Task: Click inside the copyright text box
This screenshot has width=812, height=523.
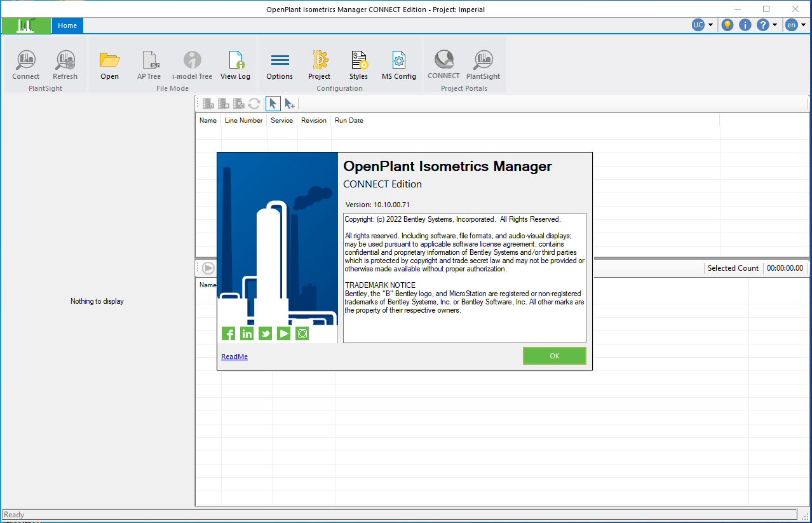Action: coord(464,278)
